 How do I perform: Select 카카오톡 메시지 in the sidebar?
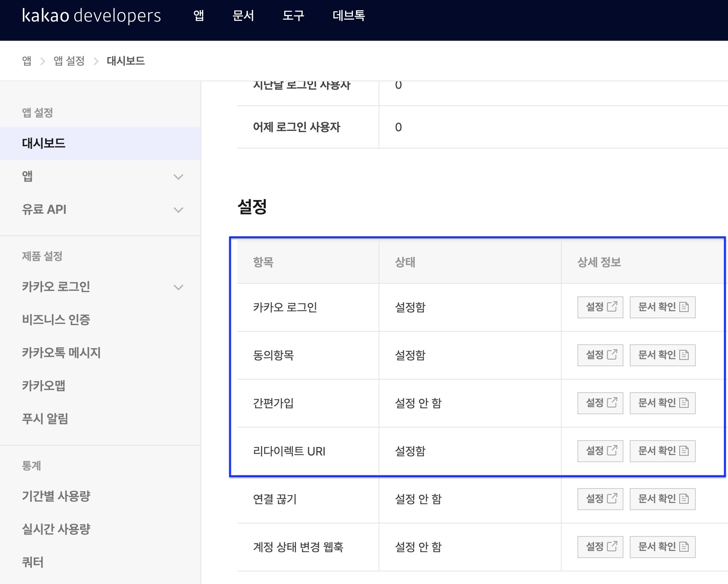[61, 353]
